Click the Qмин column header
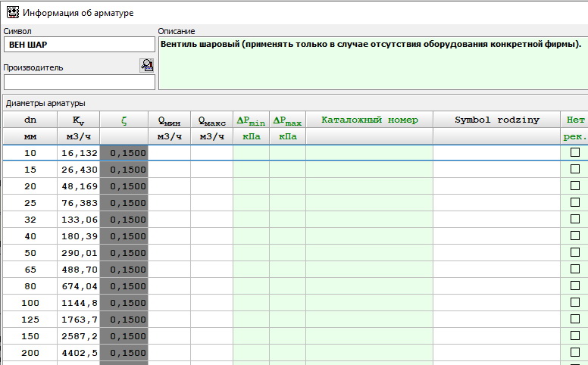588x365 pixels. click(x=170, y=120)
